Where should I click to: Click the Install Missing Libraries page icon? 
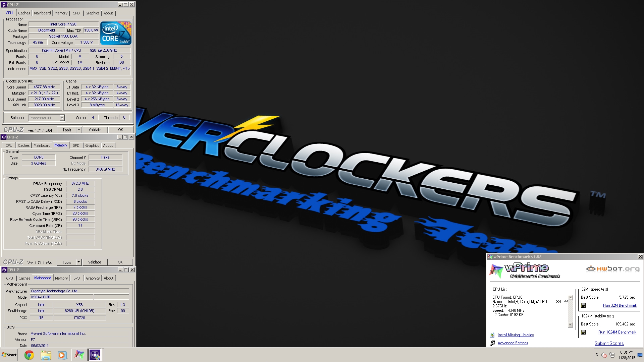tap(492, 335)
